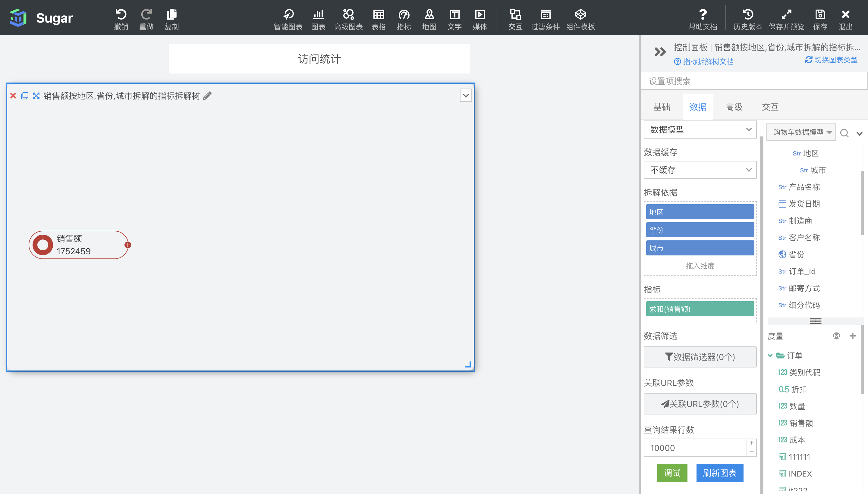
Task: Click 保存并预览 save and preview
Action: [x=786, y=19]
